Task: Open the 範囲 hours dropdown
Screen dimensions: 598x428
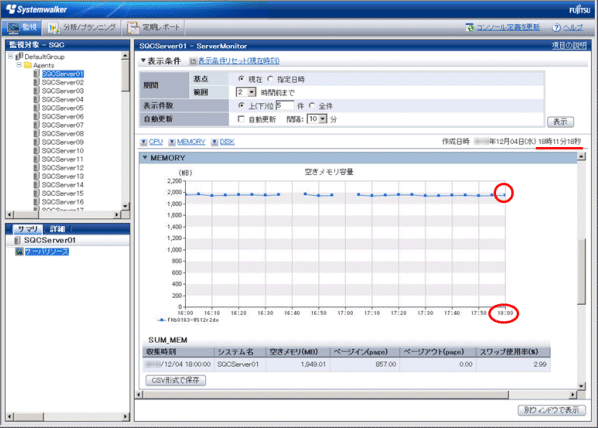Action: [x=246, y=92]
